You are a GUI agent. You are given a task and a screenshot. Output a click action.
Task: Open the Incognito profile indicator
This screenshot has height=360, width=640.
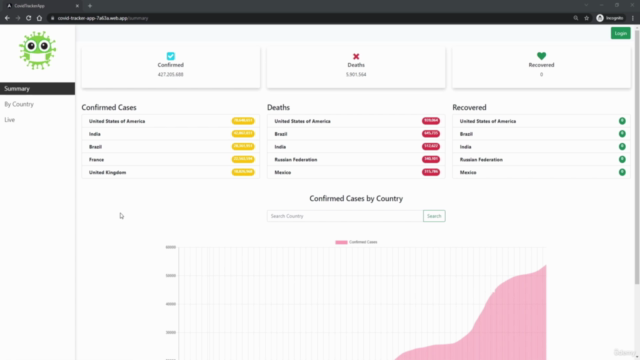point(610,18)
